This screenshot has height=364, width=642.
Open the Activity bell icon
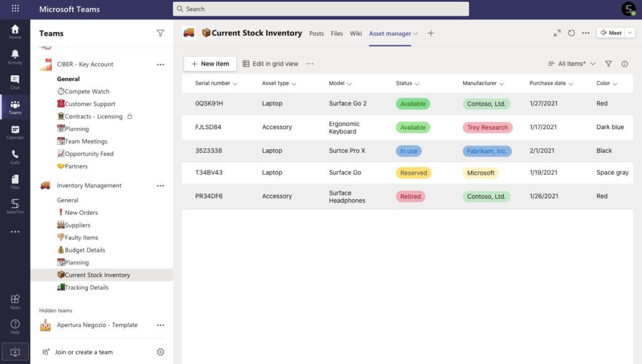[x=15, y=57]
